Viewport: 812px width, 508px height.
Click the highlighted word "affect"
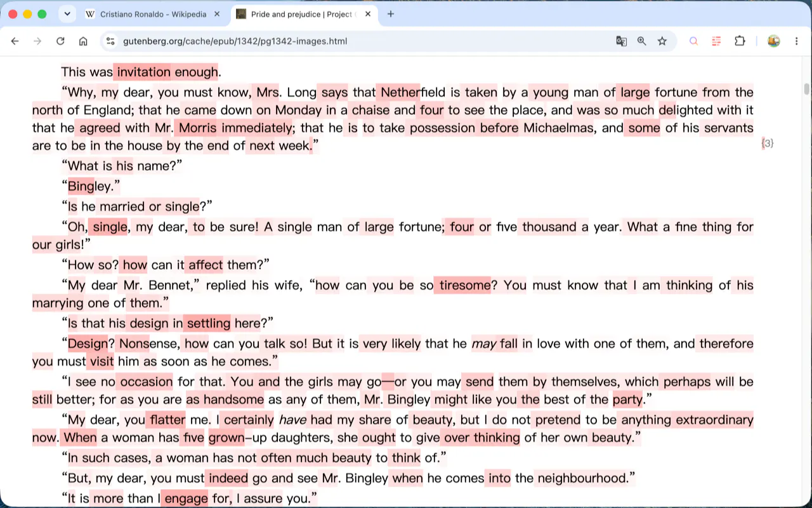(x=206, y=265)
